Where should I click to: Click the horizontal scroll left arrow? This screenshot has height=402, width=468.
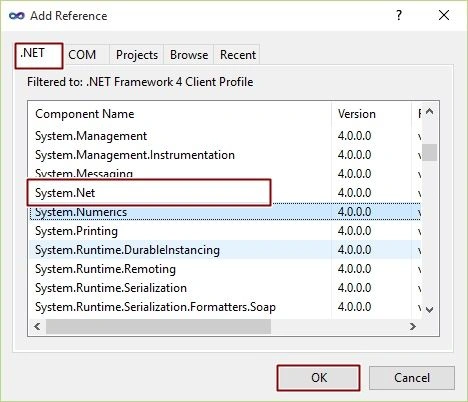pos(37,326)
